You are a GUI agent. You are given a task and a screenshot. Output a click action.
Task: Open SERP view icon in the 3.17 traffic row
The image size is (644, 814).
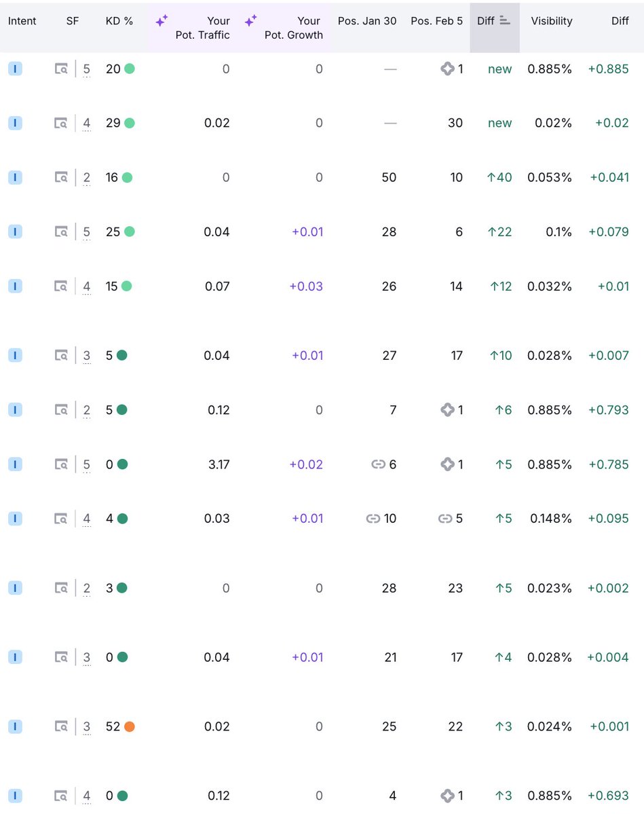tap(61, 464)
